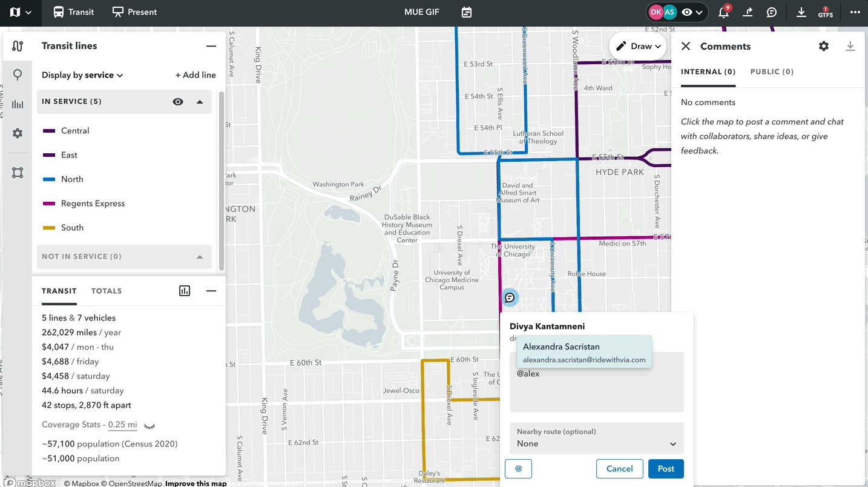
Task: Select Alexandra Sacristan mention suggestion
Action: [584, 353]
